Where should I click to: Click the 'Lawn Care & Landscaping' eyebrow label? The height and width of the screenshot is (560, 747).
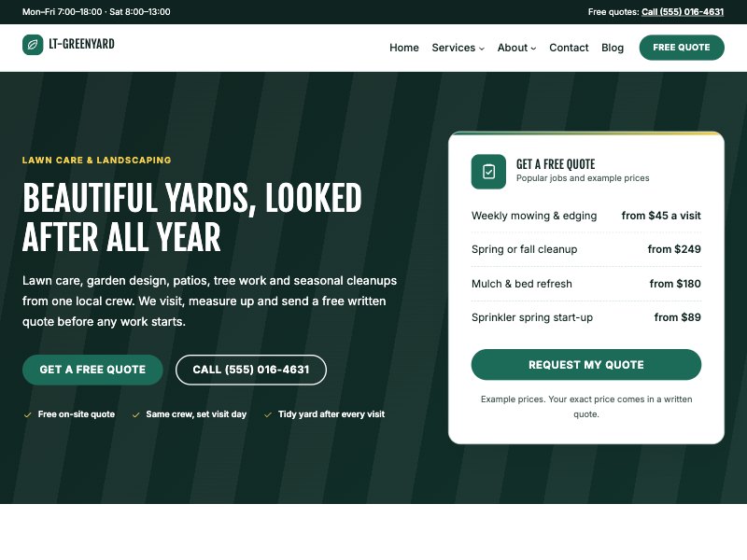[x=97, y=161]
